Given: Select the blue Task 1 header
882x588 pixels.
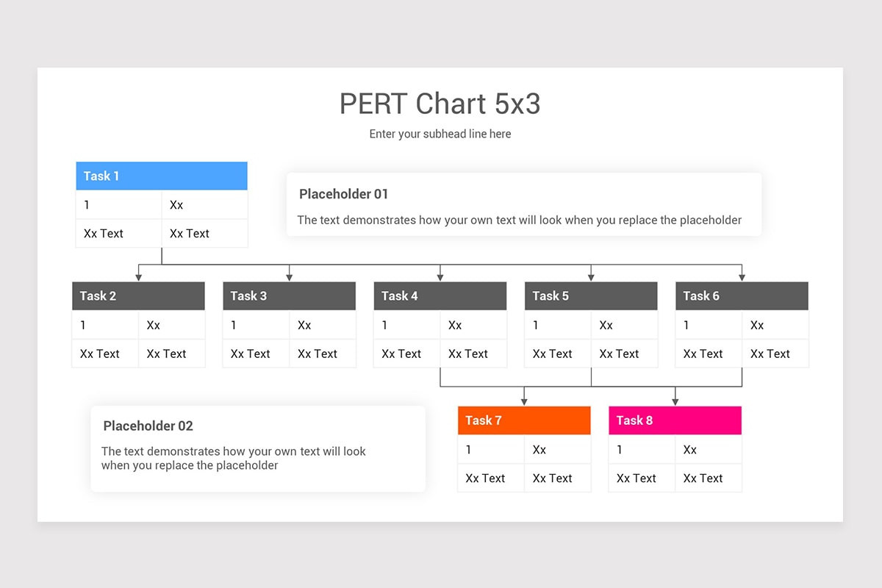Looking at the screenshot, I should coord(162,176).
